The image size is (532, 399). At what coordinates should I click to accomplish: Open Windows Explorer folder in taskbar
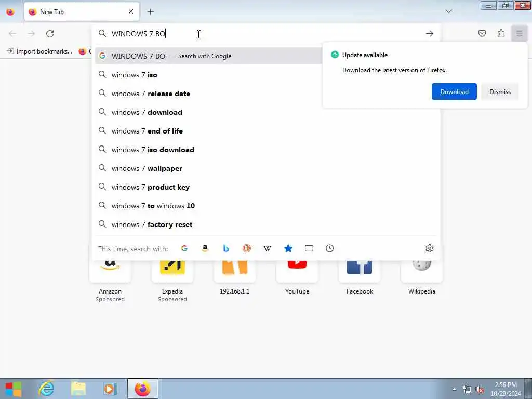pos(78,389)
